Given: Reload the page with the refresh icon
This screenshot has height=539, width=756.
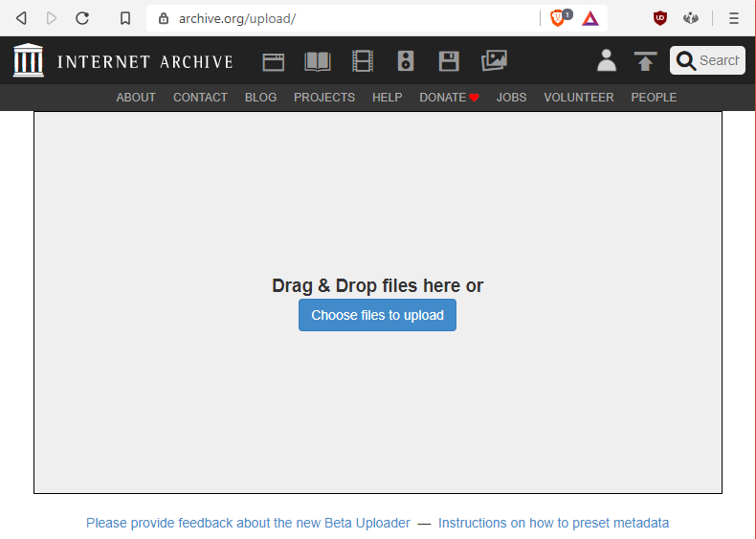Looking at the screenshot, I should pyautogui.click(x=82, y=18).
